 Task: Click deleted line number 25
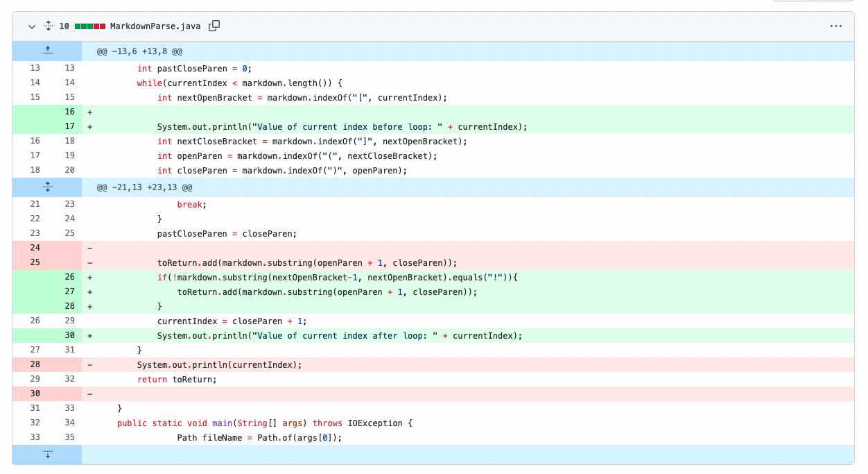35,263
